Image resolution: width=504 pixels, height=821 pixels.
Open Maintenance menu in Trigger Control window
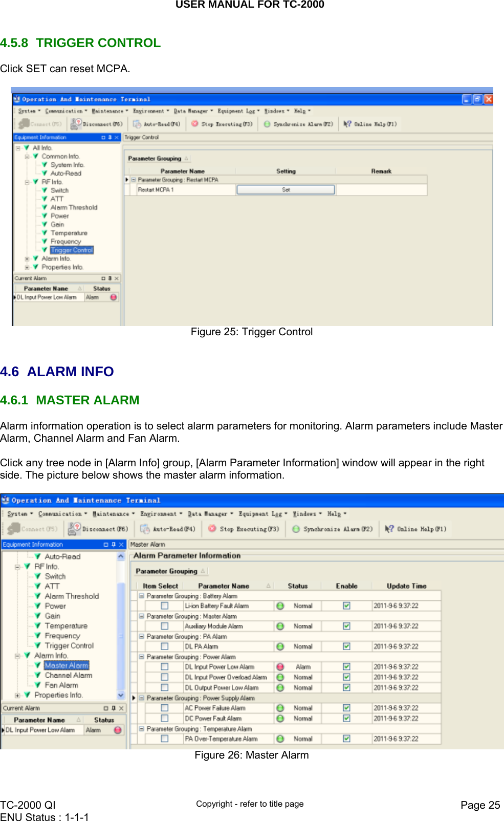pos(110,111)
